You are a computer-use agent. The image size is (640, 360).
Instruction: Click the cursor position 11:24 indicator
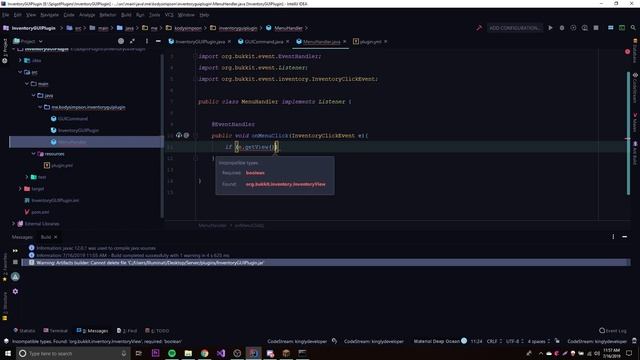pyautogui.click(x=476, y=341)
